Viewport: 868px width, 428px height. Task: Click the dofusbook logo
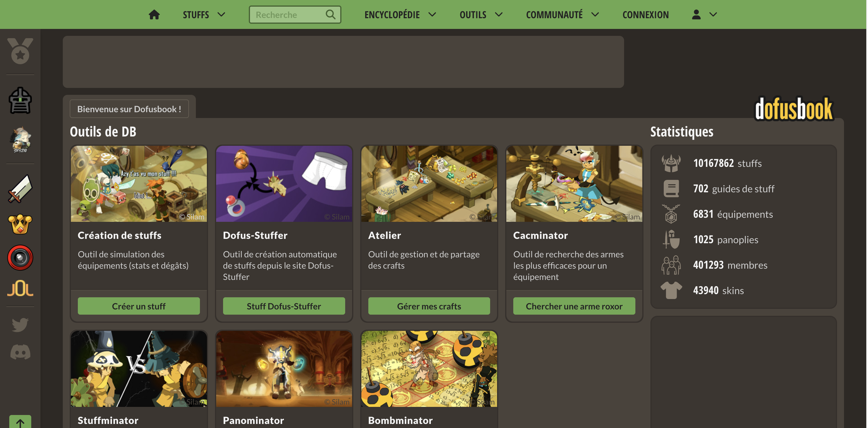[x=794, y=109]
